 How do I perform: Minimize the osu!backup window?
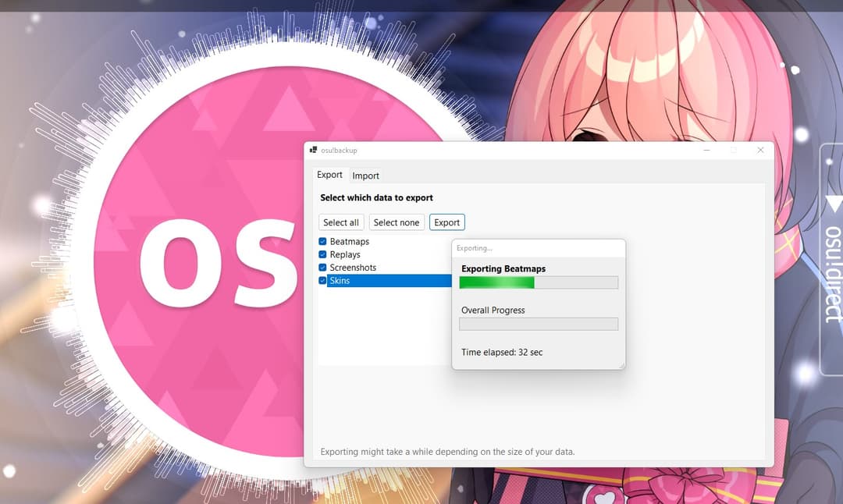(706, 150)
